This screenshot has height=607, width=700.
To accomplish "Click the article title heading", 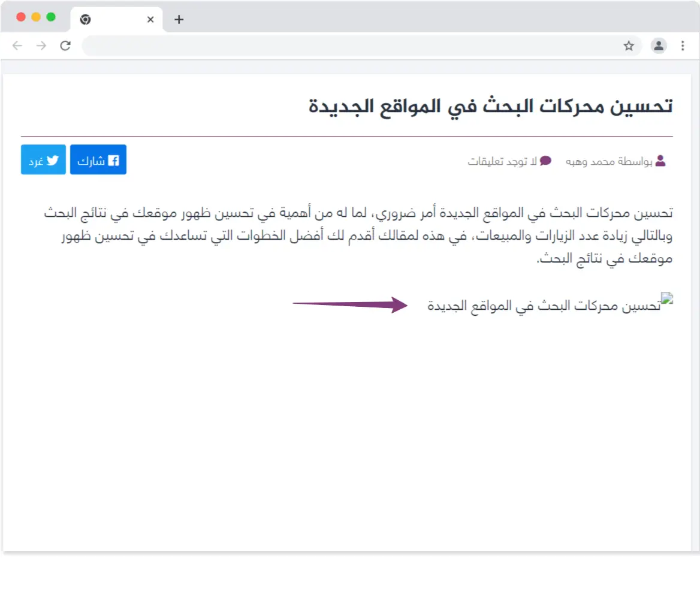I will 491,105.
